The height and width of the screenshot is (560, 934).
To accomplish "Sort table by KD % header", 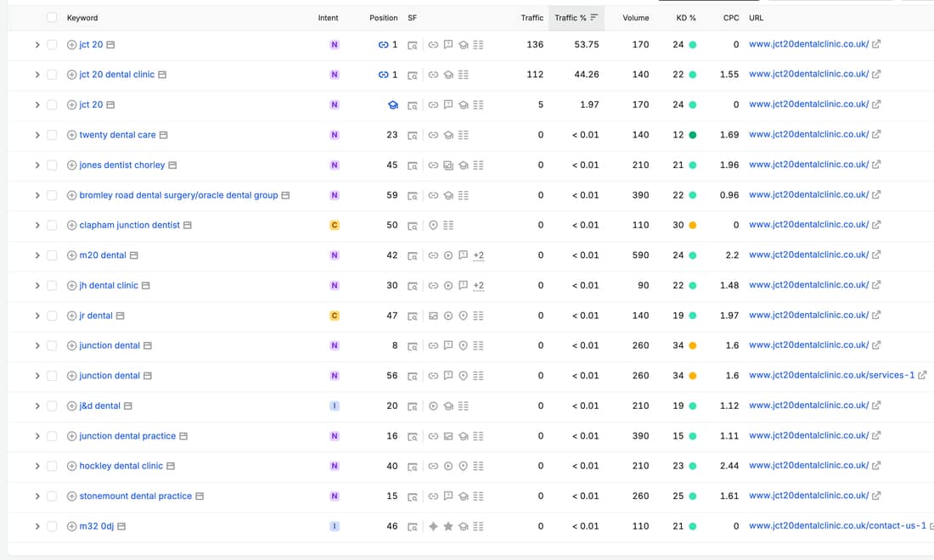I will (x=685, y=18).
